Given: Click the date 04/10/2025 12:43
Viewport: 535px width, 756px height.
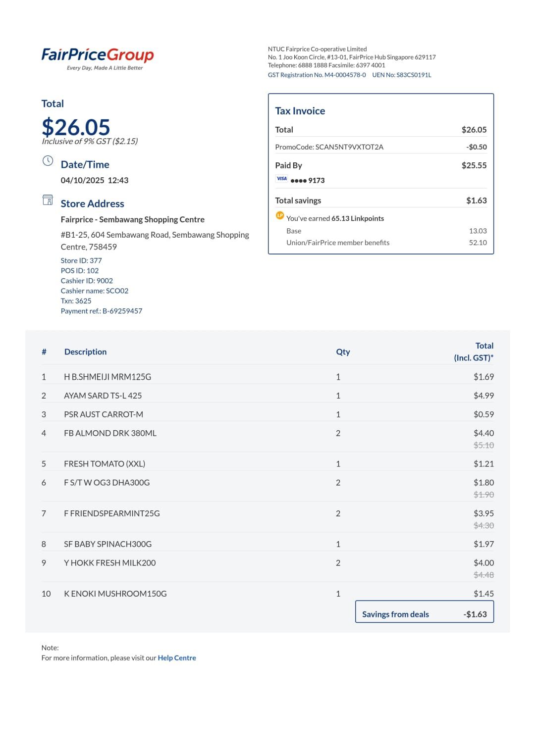Looking at the screenshot, I should [x=95, y=180].
